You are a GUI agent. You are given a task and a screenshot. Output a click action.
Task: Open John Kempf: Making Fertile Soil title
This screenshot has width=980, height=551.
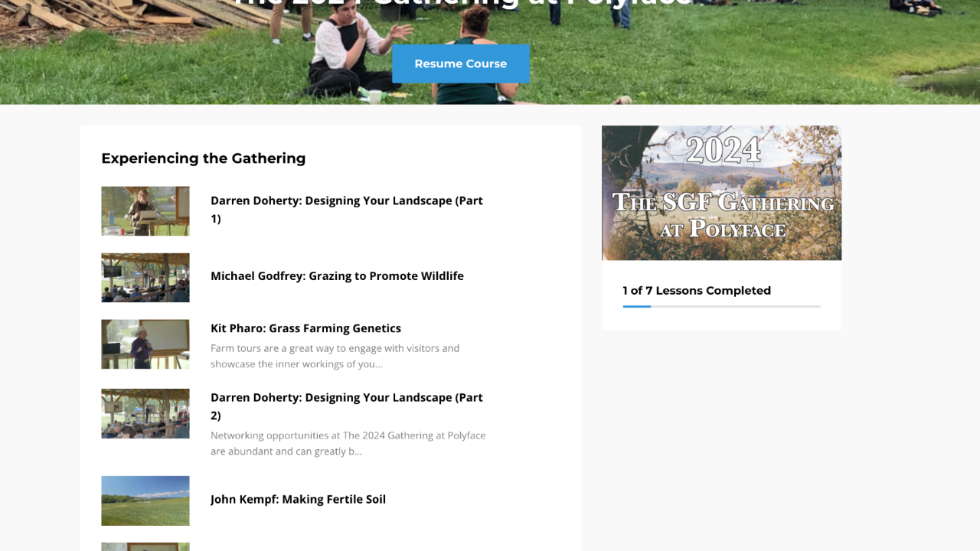298,500
